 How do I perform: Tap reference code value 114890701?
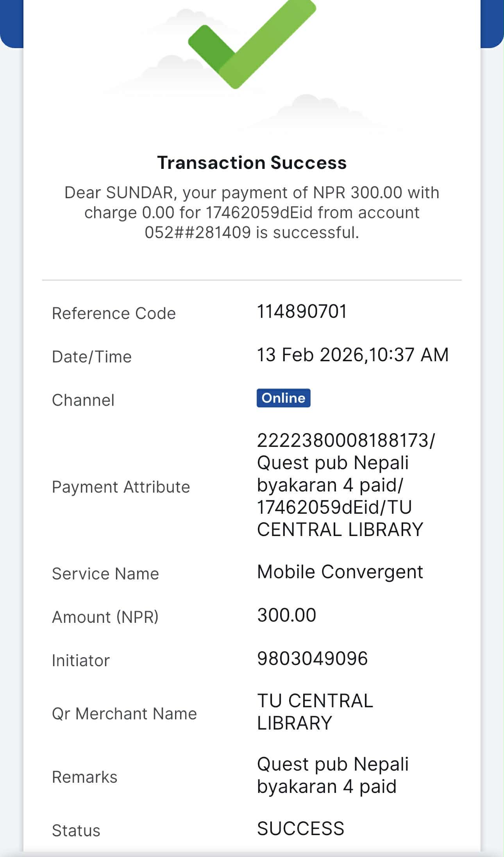tap(302, 312)
